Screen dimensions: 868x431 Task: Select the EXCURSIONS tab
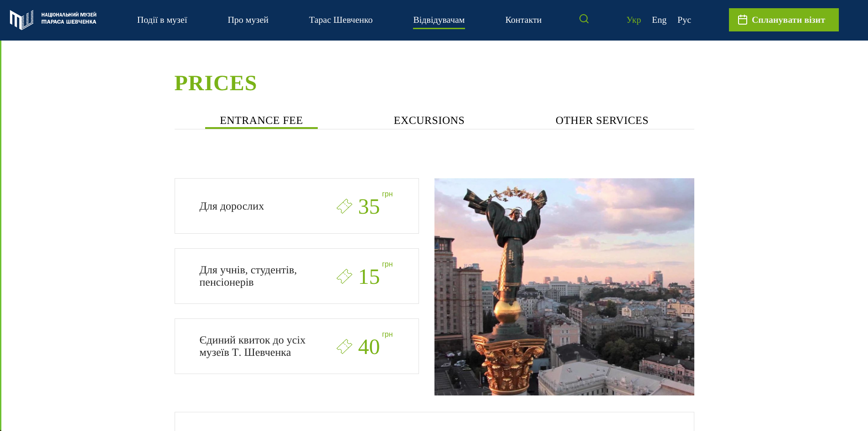429,120
